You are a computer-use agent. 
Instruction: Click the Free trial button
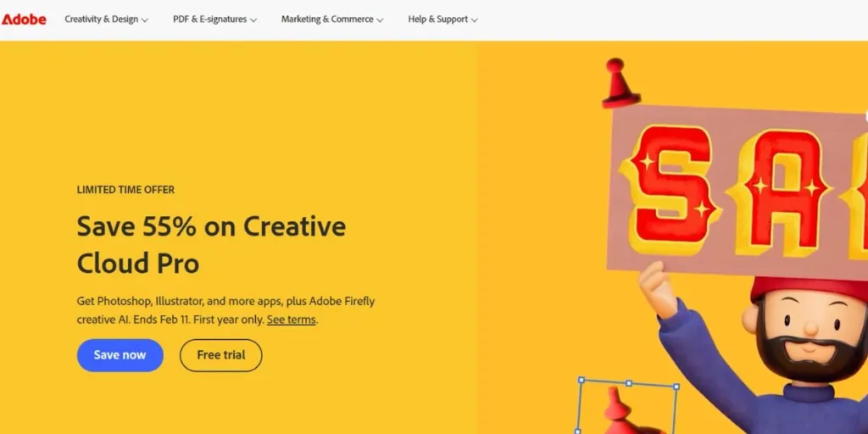(x=220, y=355)
